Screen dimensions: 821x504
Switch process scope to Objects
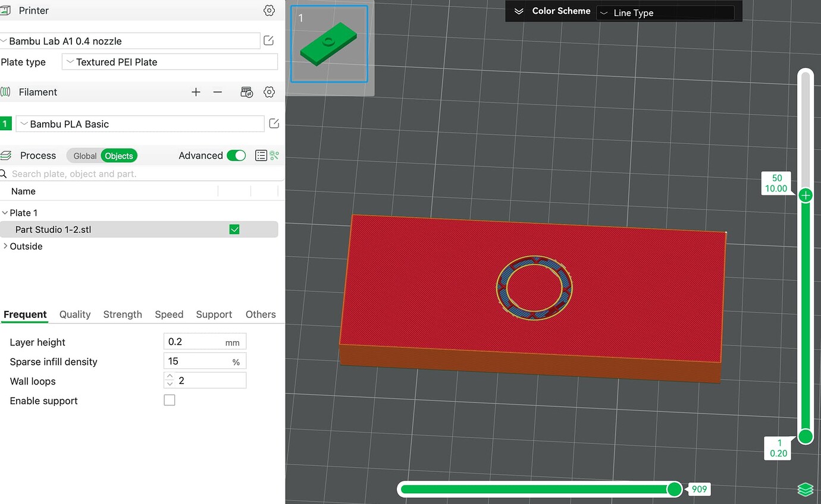119,156
